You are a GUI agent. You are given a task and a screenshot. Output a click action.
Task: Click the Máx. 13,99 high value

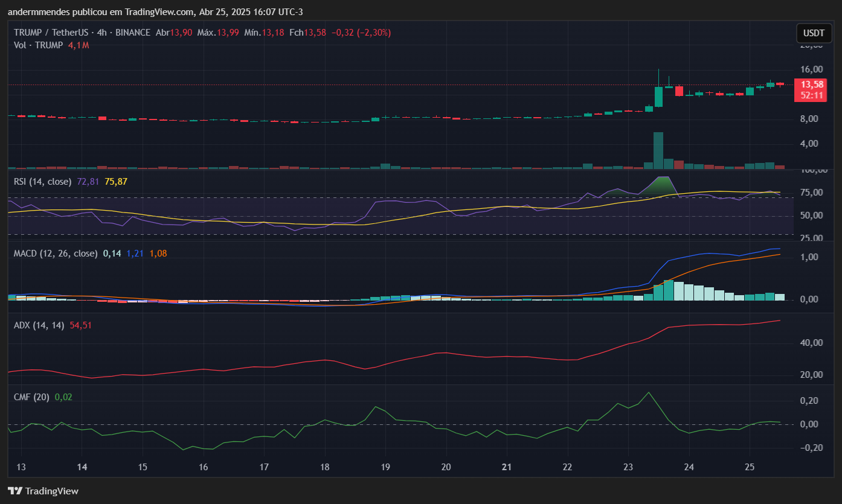(x=218, y=33)
